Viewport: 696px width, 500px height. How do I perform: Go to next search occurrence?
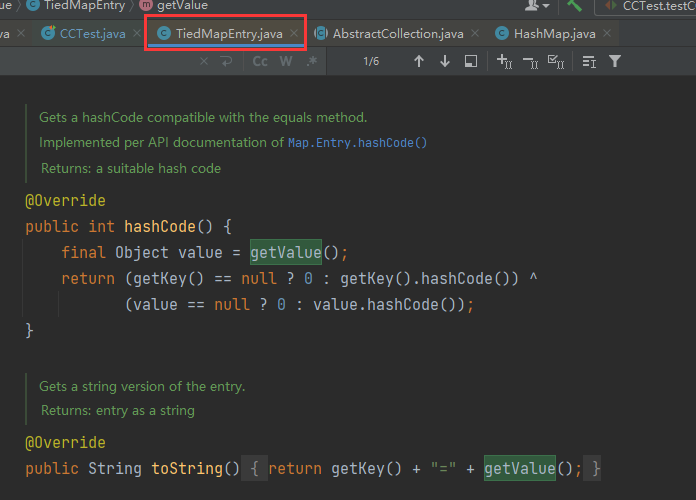(x=445, y=61)
